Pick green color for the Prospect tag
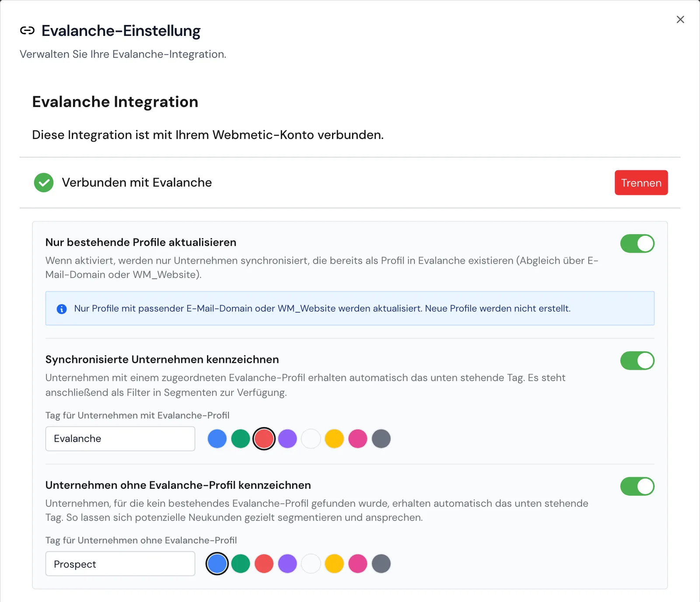The image size is (700, 602). [x=241, y=564]
